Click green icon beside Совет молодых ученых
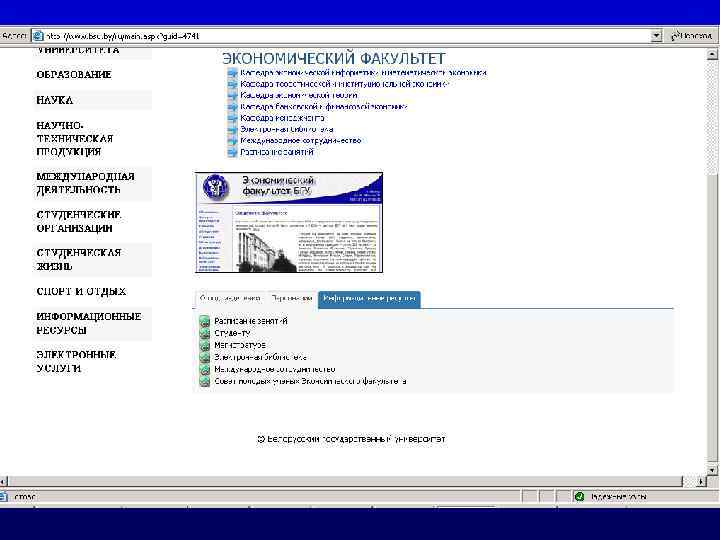Viewport: 720px width, 540px height. click(204, 382)
